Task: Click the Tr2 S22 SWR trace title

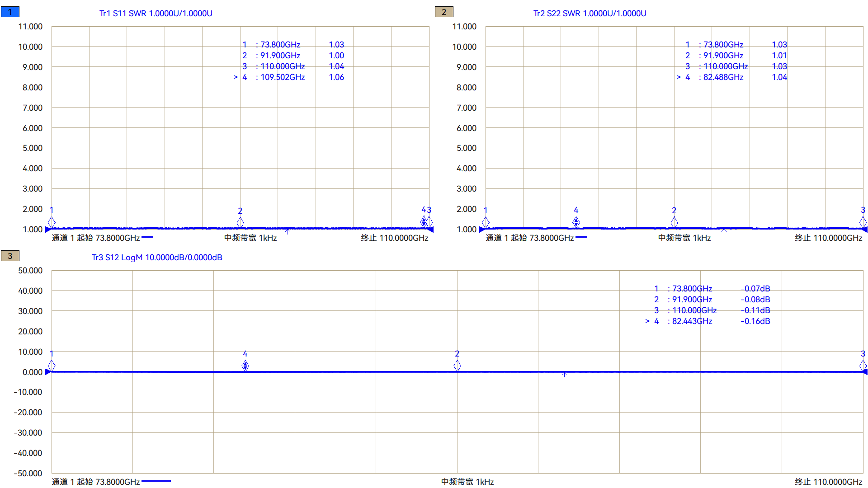Action: tap(590, 14)
